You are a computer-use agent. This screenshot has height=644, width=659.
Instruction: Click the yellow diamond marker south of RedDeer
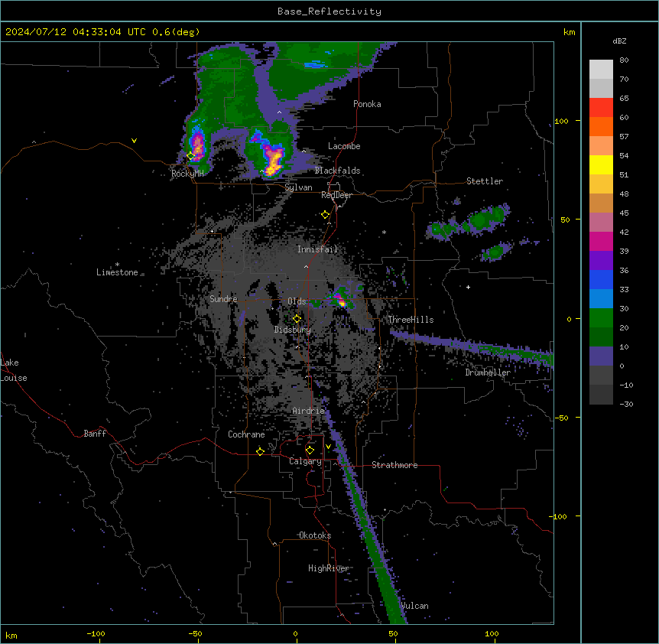click(x=326, y=215)
